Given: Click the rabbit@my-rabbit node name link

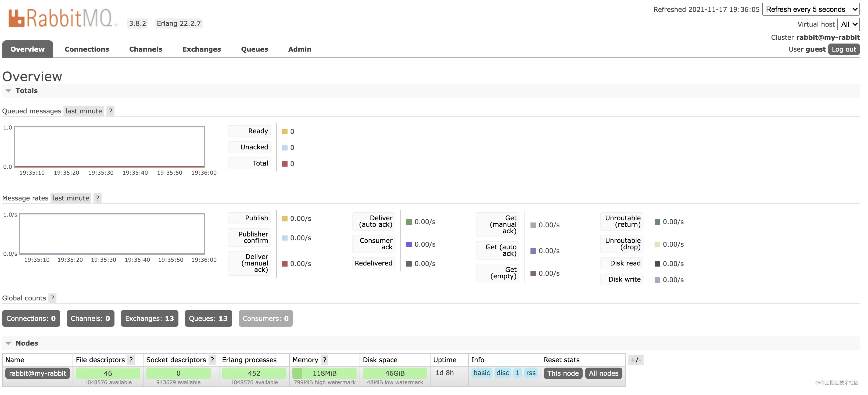Looking at the screenshot, I should 37,372.
